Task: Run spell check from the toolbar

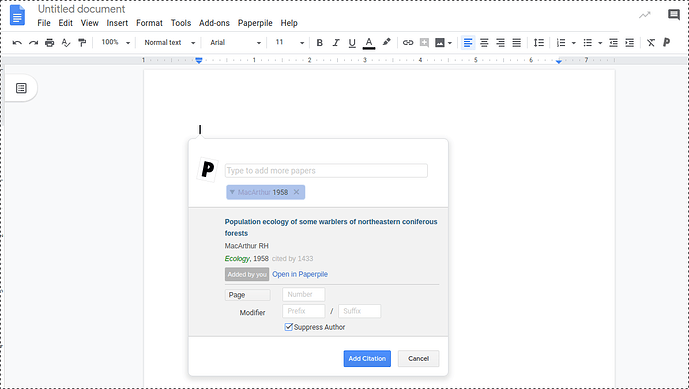Action: point(66,43)
